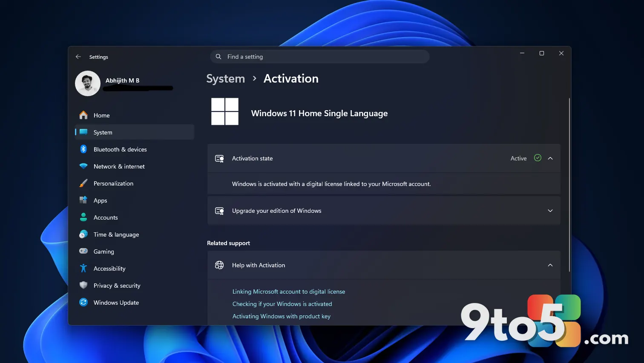This screenshot has height=363, width=644.
Task: Open Network & internet settings
Action: (135, 166)
